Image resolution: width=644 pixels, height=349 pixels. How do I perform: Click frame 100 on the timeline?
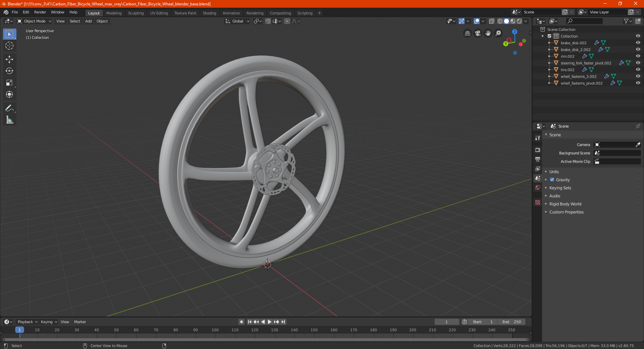(215, 330)
